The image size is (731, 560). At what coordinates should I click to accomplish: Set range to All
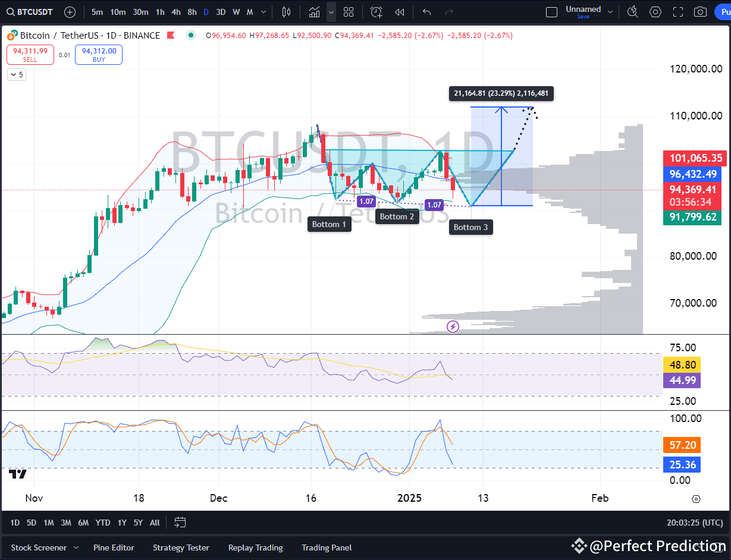tap(155, 523)
